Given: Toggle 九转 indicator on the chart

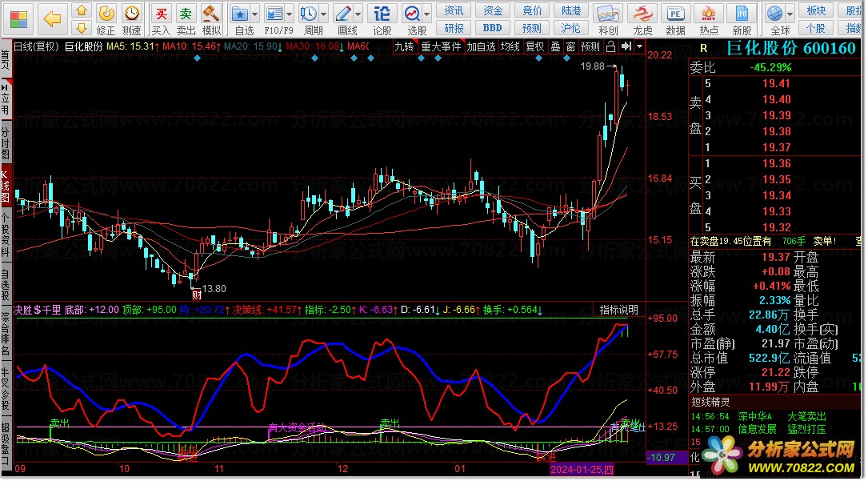Looking at the screenshot, I should coord(403,46).
